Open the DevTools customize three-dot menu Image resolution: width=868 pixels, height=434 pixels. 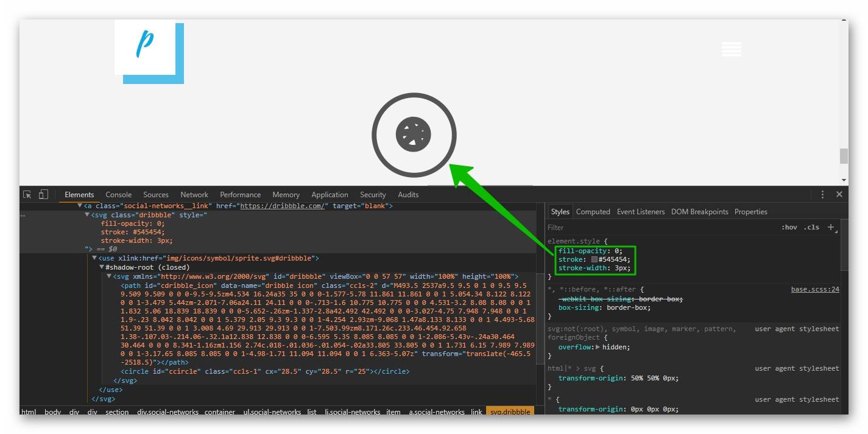822,195
